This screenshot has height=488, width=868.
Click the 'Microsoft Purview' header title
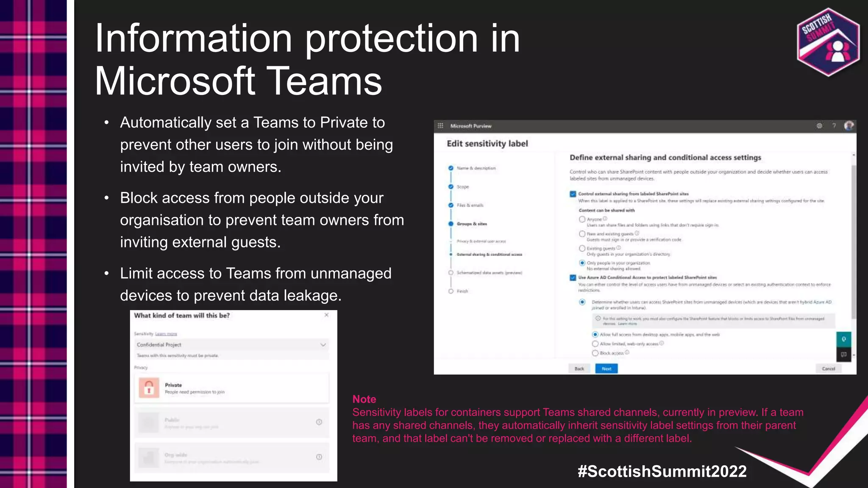pos(471,126)
